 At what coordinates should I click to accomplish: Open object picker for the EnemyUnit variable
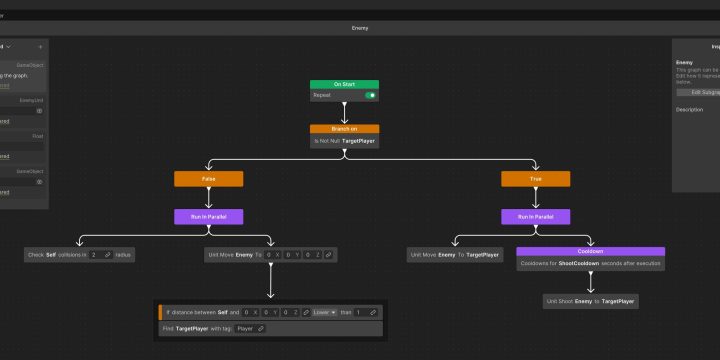39,111
